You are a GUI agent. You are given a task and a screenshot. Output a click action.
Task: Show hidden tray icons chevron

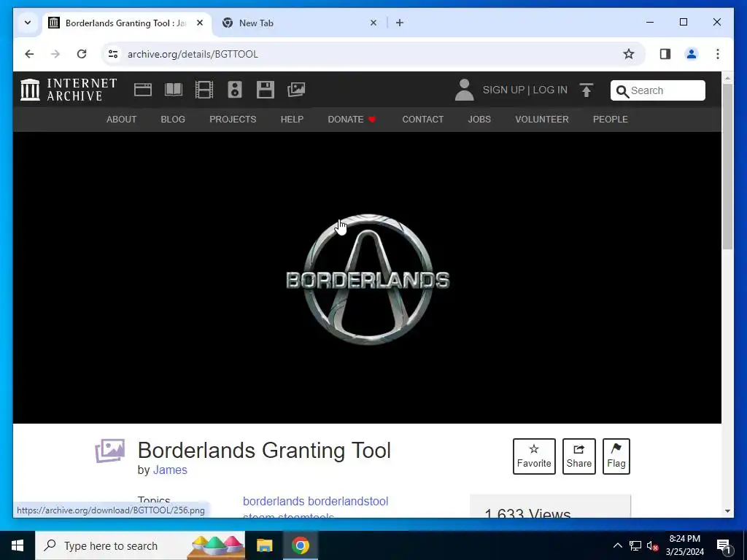(x=617, y=545)
